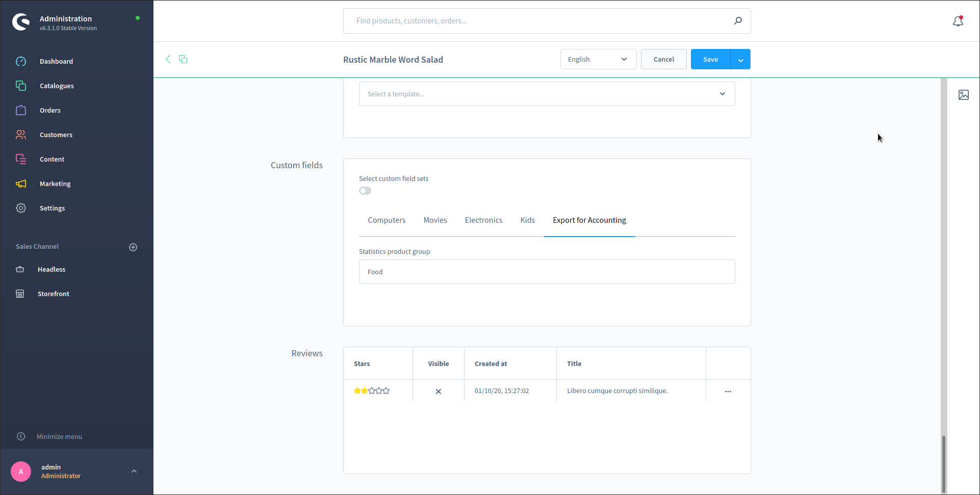
Task: Click review date 01/10/20, 15:27:02
Action: point(502,391)
